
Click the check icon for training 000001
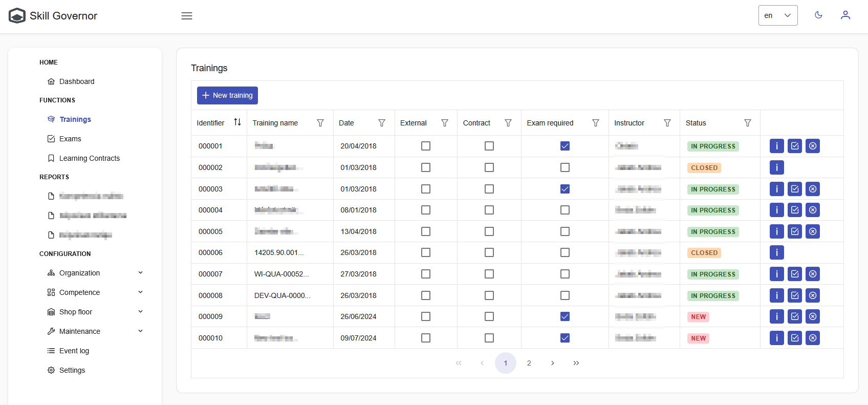794,146
